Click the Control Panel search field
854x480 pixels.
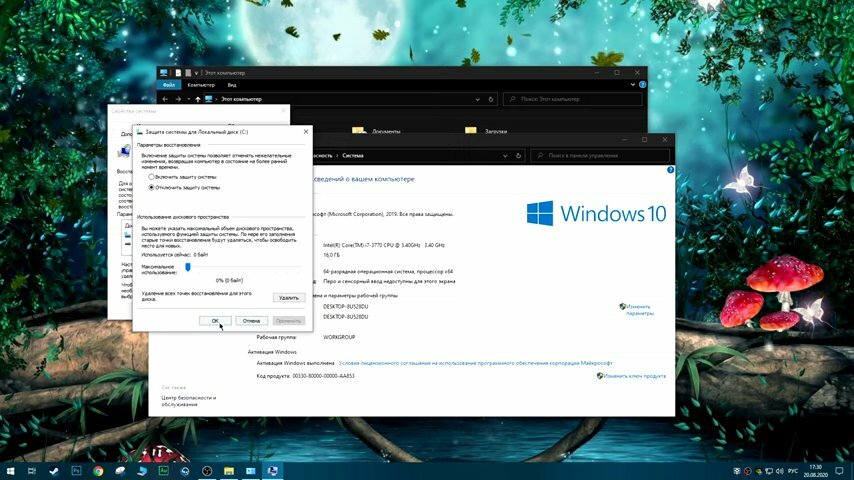pyautogui.click(x=600, y=156)
